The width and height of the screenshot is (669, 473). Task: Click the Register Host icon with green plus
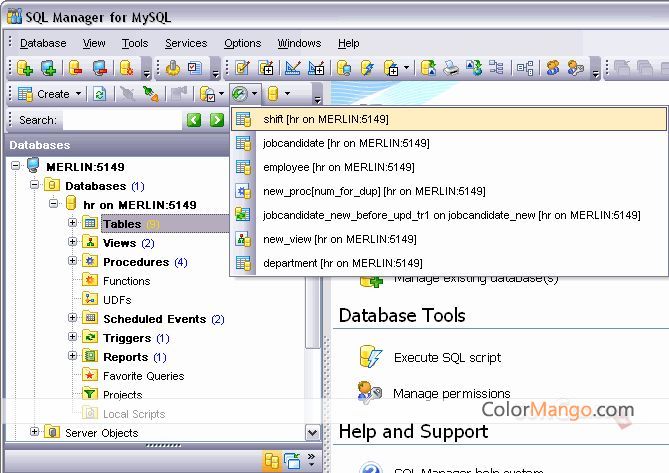click(x=48, y=68)
